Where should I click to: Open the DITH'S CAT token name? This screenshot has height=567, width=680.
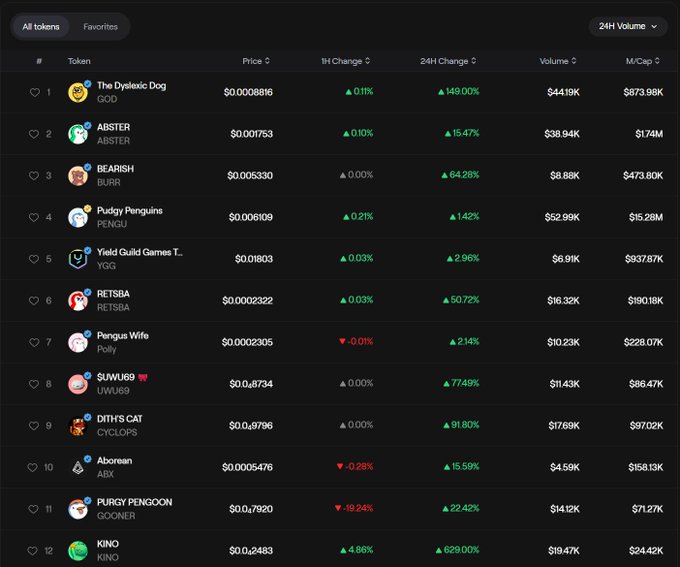(x=120, y=419)
